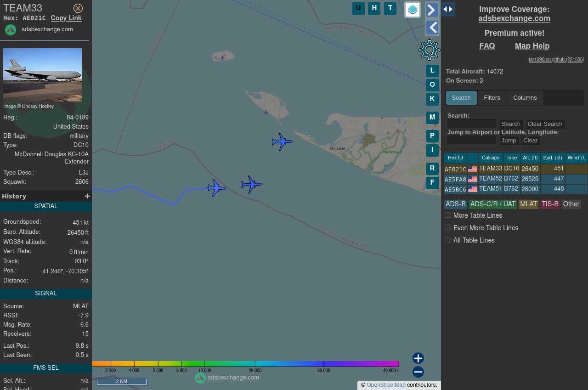Click the Clear button next to Jump
The height and width of the screenshot is (390, 588).
[530, 141]
